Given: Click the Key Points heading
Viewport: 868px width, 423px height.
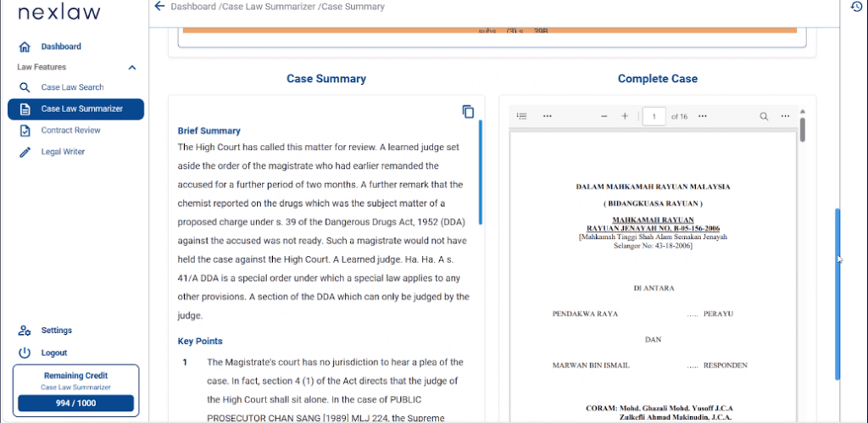Looking at the screenshot, I should [x=200, y=341].
